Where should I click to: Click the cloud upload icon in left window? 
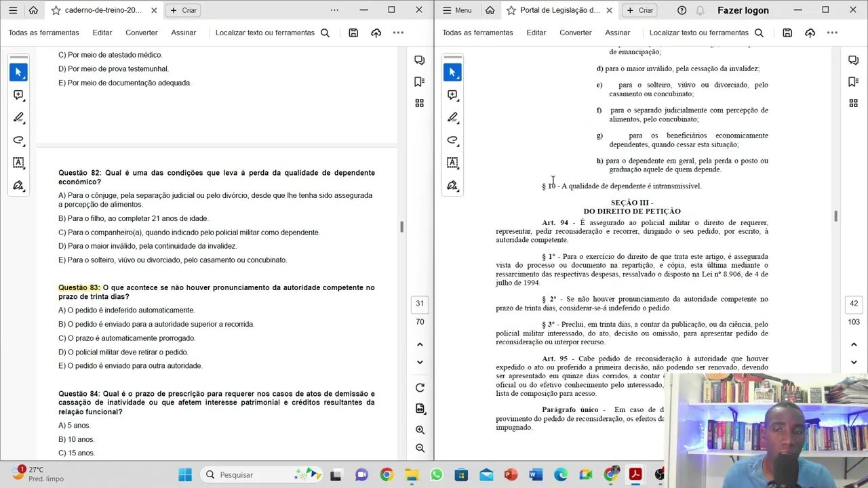pyautogui.click(x=376, y=33)
